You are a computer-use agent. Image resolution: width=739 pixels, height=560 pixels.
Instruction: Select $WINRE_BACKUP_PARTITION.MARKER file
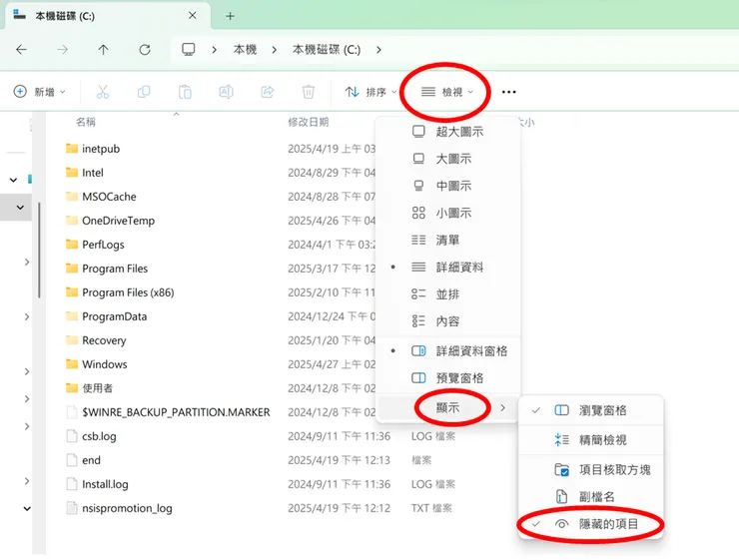tap(176, 412)
